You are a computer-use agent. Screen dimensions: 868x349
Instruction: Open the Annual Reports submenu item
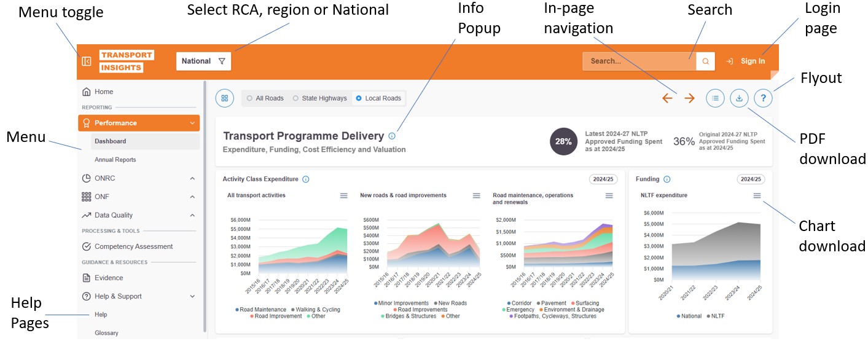click(146, 160)
